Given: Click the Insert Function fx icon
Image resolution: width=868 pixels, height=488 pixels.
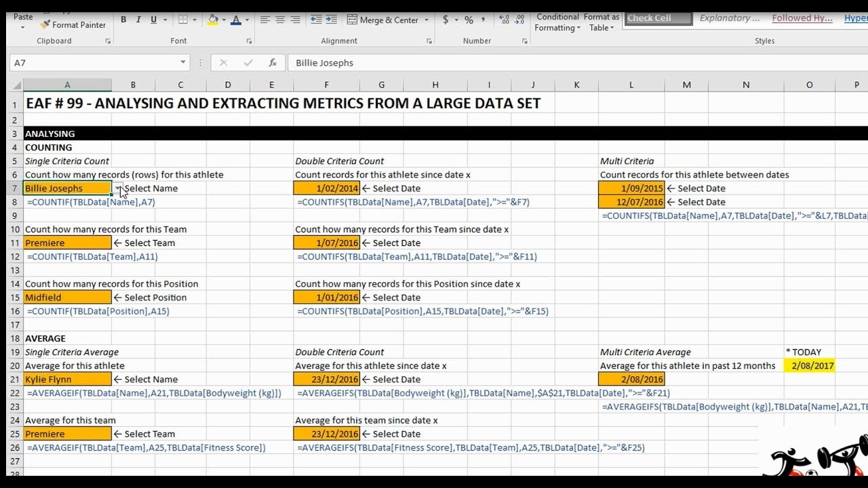Looking at the screenshot, I should pyautogui.click(x=273, y=62).
